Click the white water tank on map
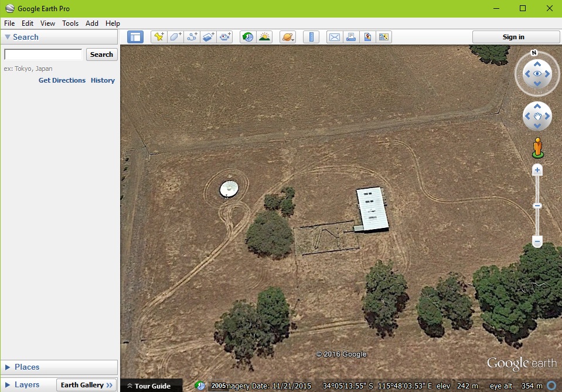The image size is (562, 392). [229, 189]
